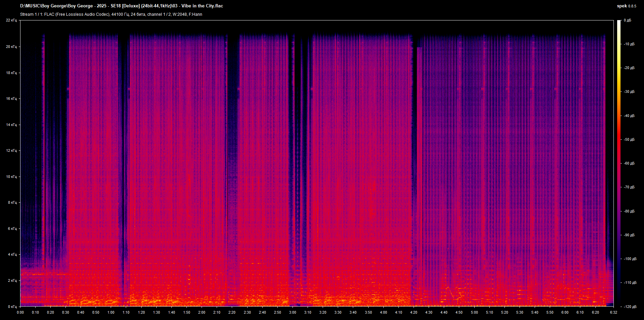
Task: Click the -40 дБ level label
Action: [629, 116]
